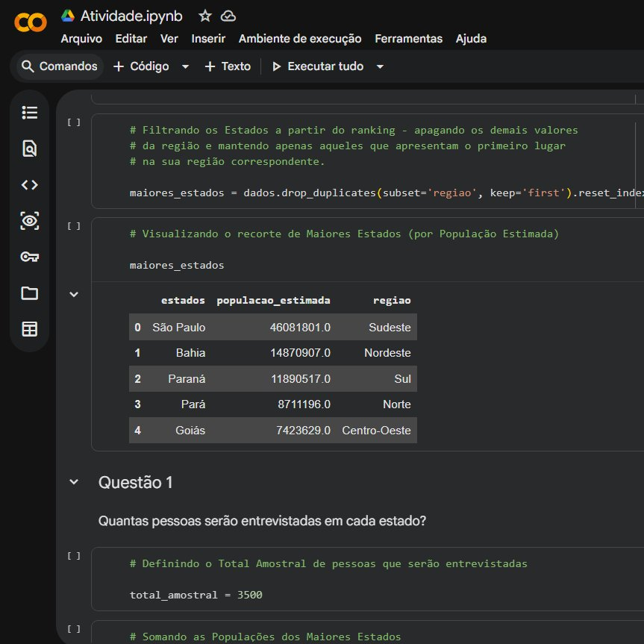
Task: Click the Norte region cell
Action: [397, 404]
